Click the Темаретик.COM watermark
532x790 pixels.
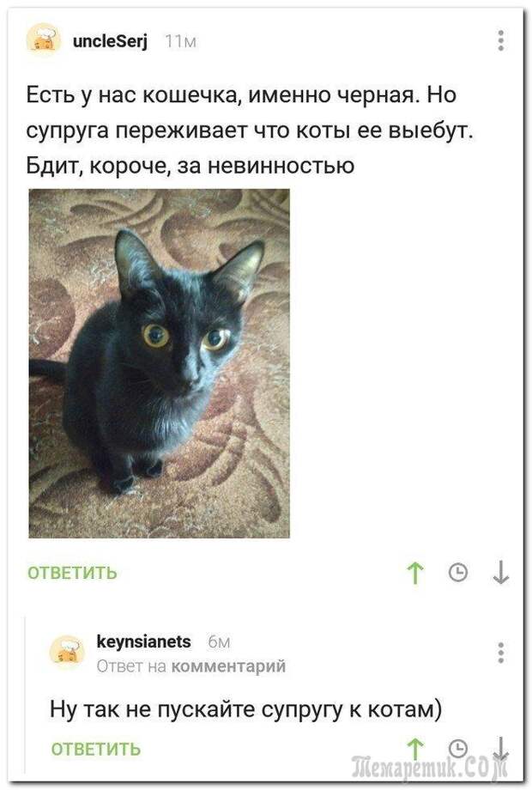(429, 768)
